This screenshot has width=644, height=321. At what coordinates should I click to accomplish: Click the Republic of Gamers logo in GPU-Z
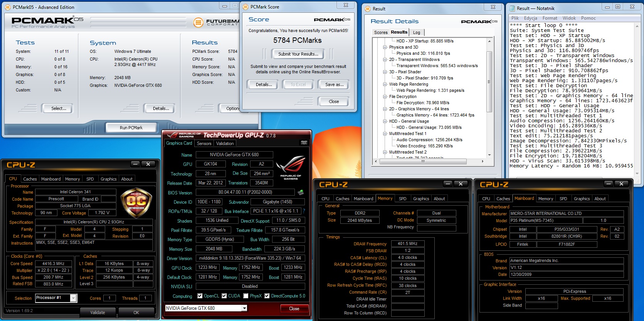coord(291,167)
